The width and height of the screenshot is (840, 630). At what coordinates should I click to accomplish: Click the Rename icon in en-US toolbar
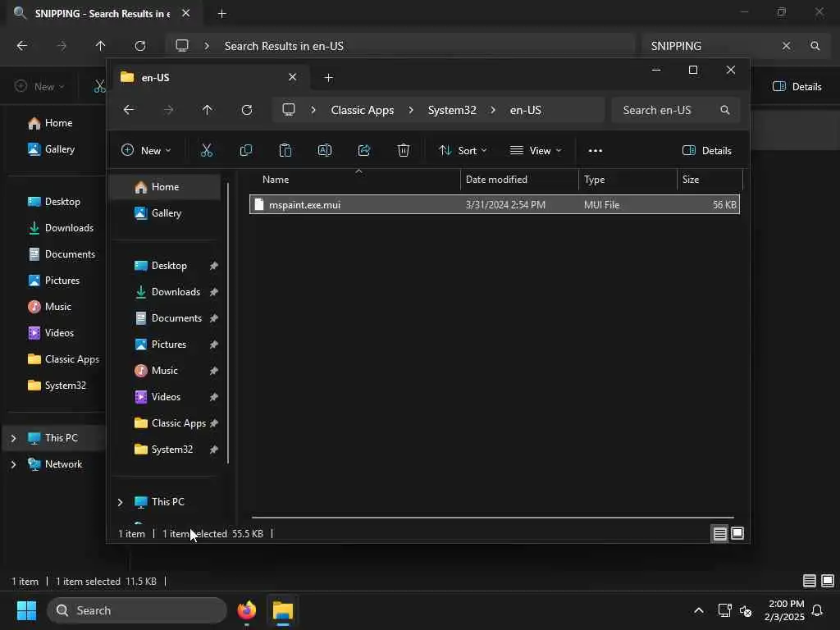tap(325, 151)
